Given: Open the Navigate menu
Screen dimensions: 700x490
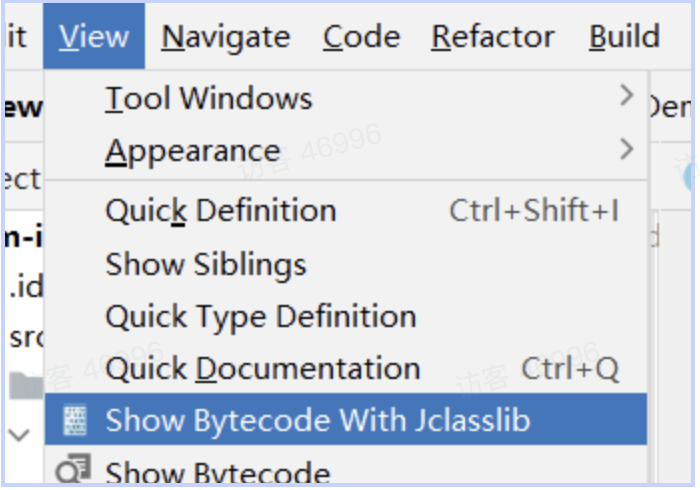Looking at the screenshot, I should (226, 37).
